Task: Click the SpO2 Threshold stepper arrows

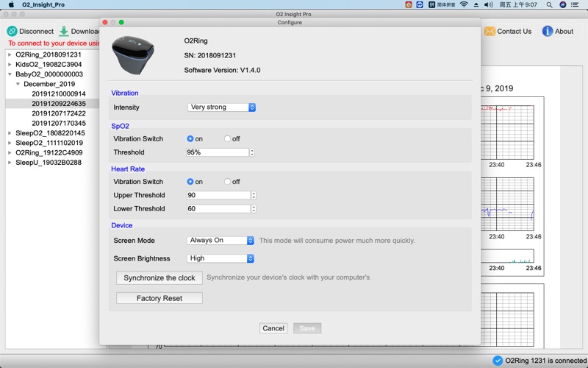Action: point(252,152)
